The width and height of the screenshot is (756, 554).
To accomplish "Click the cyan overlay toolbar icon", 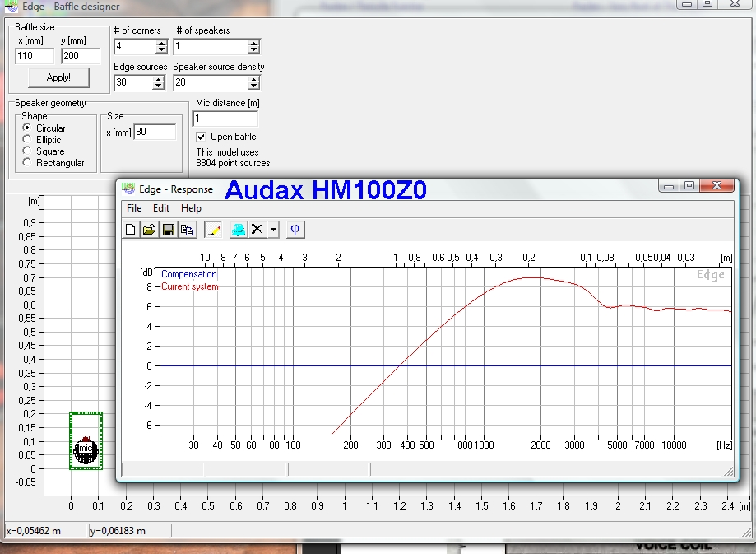I will (x=239, y=230).
